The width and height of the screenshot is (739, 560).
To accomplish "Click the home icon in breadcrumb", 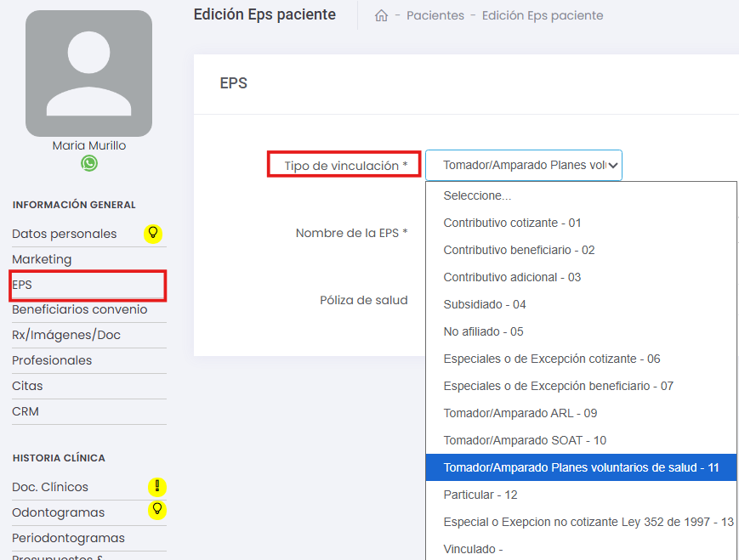I will (x=382, y=15).
